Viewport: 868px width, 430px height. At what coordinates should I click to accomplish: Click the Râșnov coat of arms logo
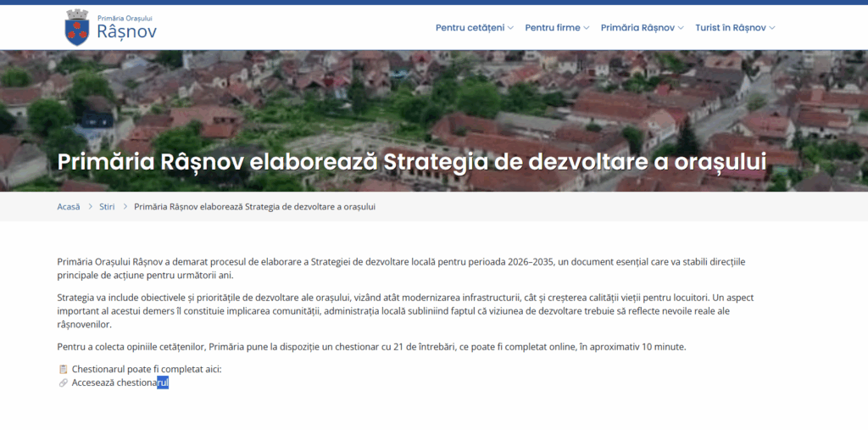click(77, 27)
